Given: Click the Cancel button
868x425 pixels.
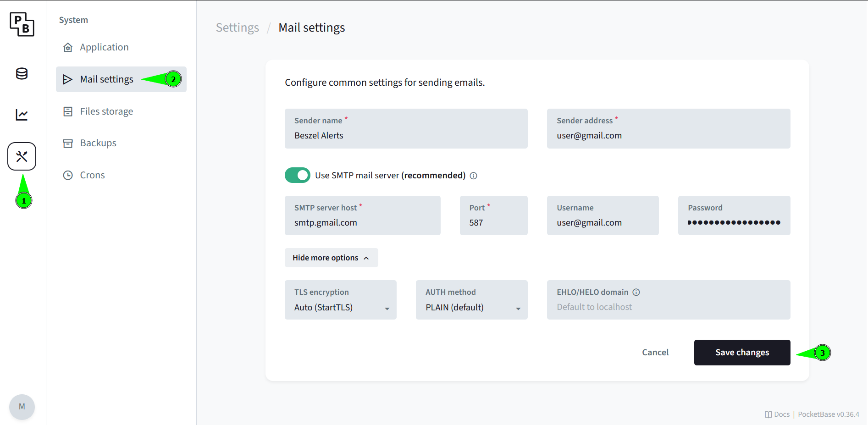Looking at the screenshot, I should point(655,353).
